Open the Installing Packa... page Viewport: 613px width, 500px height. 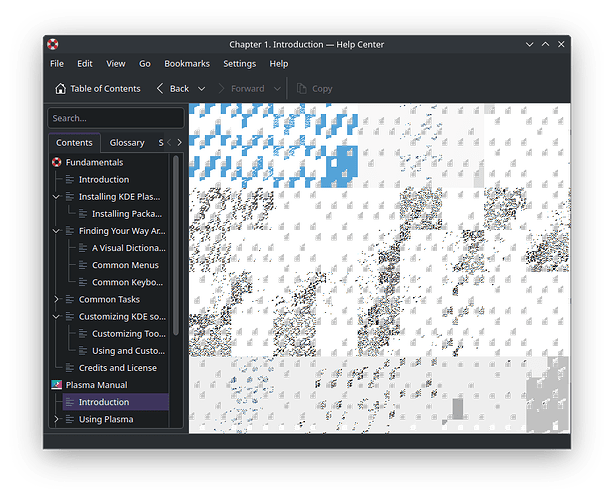tap(127, 214)
